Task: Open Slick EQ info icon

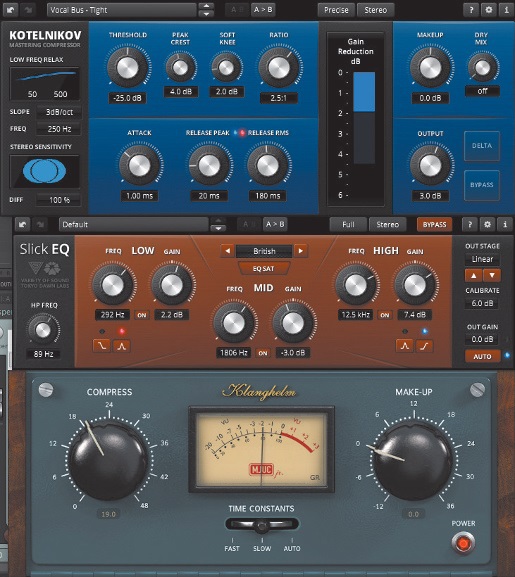Action: pyautogui.click(x=505, y=224)
